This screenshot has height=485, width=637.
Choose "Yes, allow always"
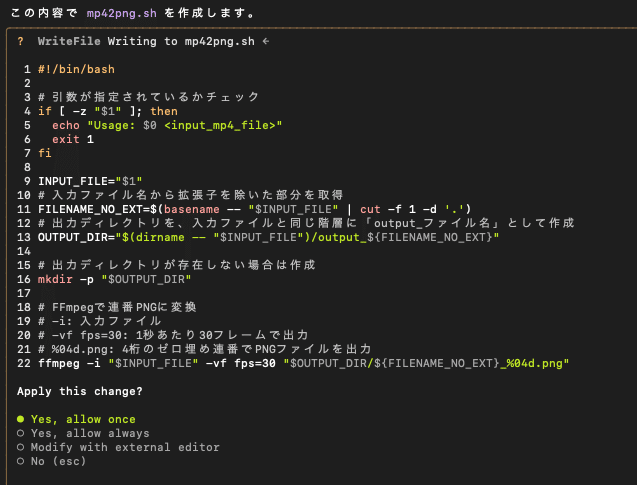tap(89, 433)
